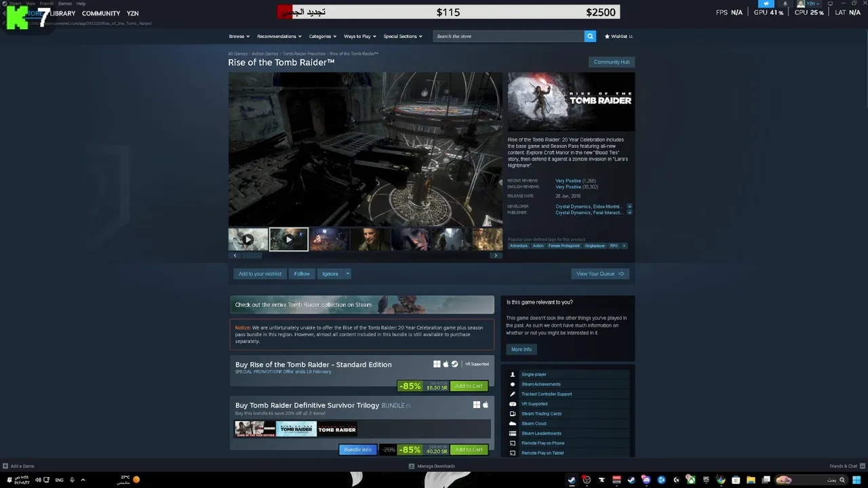Click the Follow button
868x488 pixels.
302,274
